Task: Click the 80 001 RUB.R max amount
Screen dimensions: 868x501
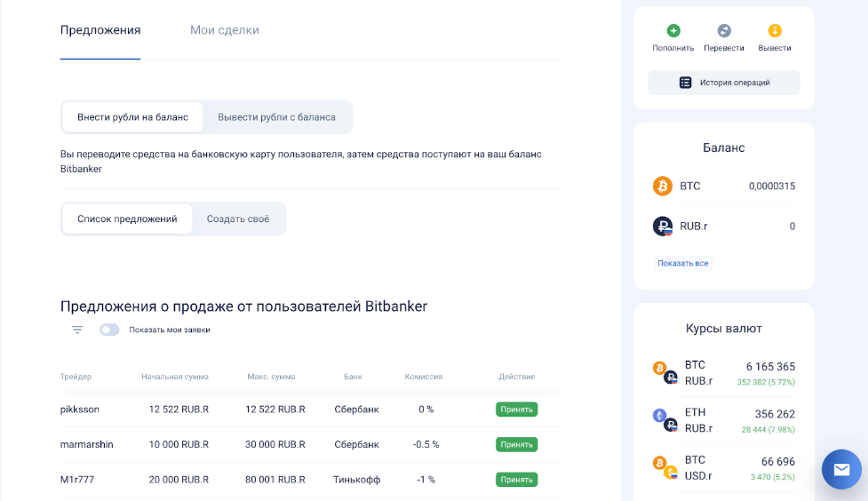Action: pyautogui.click(x=275, y=480)
